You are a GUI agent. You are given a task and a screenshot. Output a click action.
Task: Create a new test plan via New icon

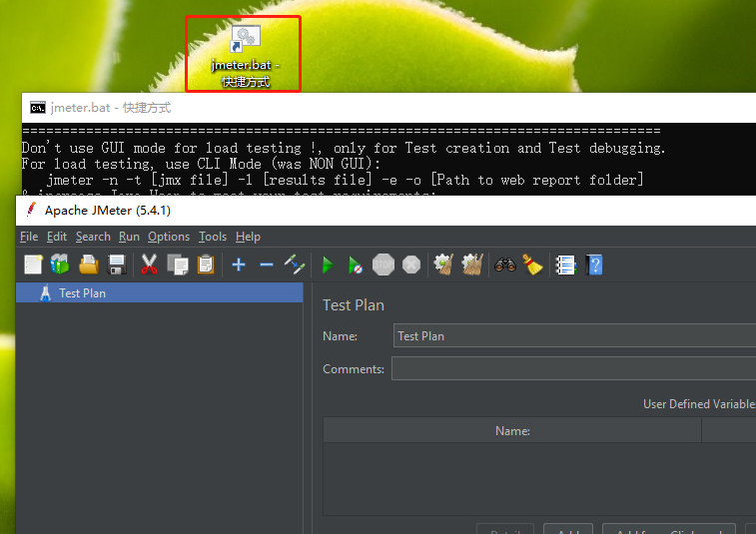coord(33,265)
